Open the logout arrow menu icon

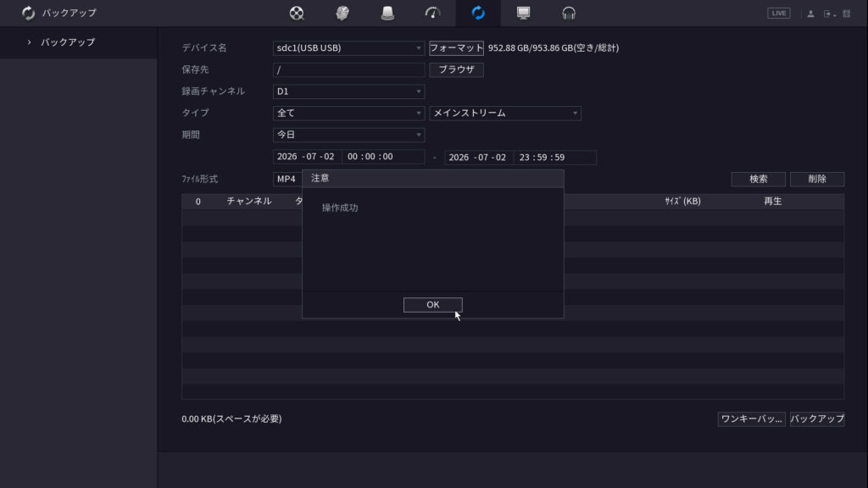[829, 14]
